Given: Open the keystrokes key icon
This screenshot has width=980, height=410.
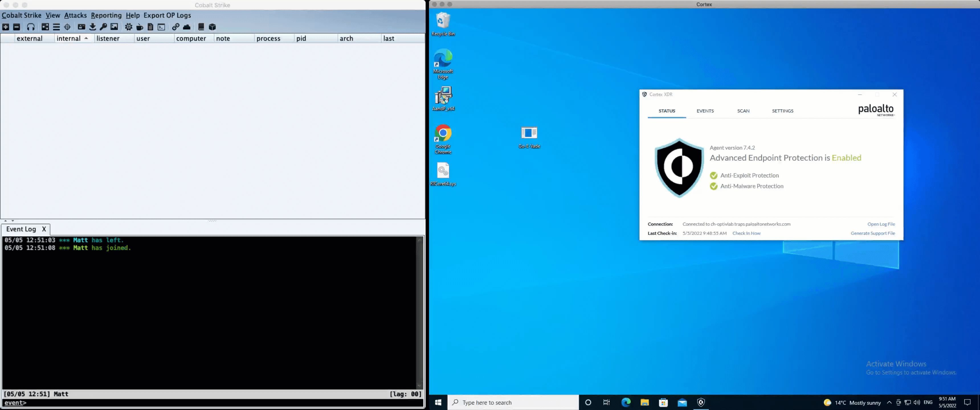Looking at the screenshot, I should (x=103, y=27).
